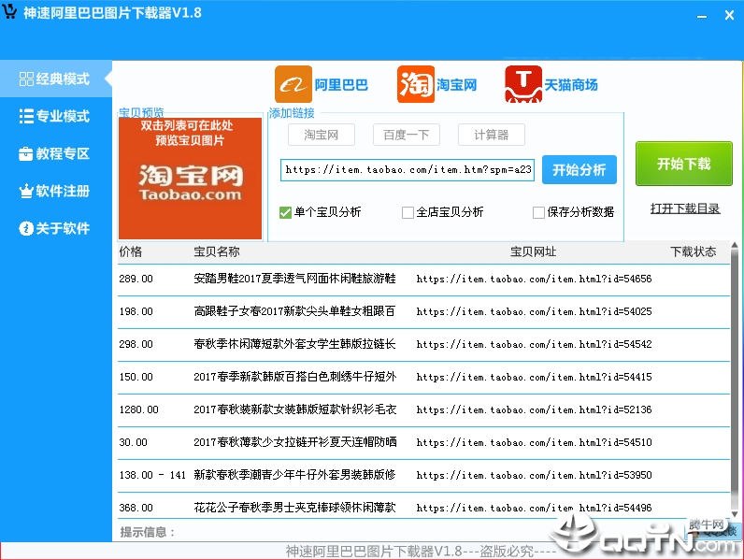Open the 阿里巴巴 link
Image resolution: width=744 pixels, height=560 pixels.
pyautogui.click(x=341, y=85)
